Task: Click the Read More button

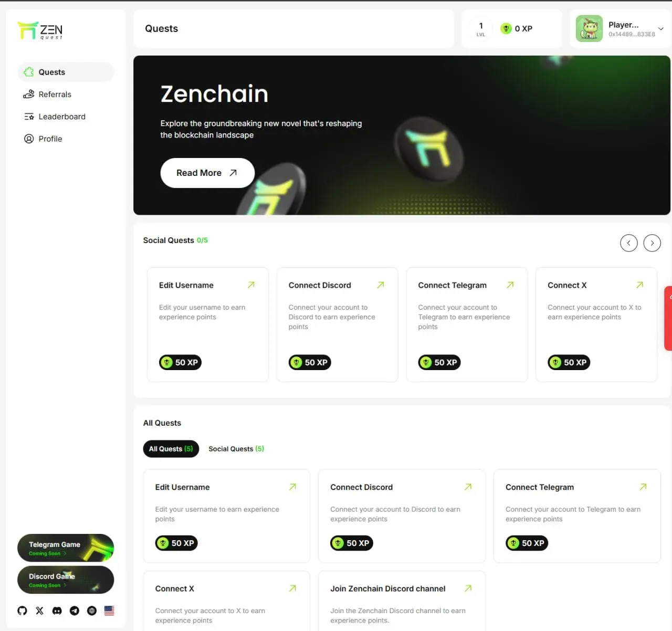Action: click(207, 173)
